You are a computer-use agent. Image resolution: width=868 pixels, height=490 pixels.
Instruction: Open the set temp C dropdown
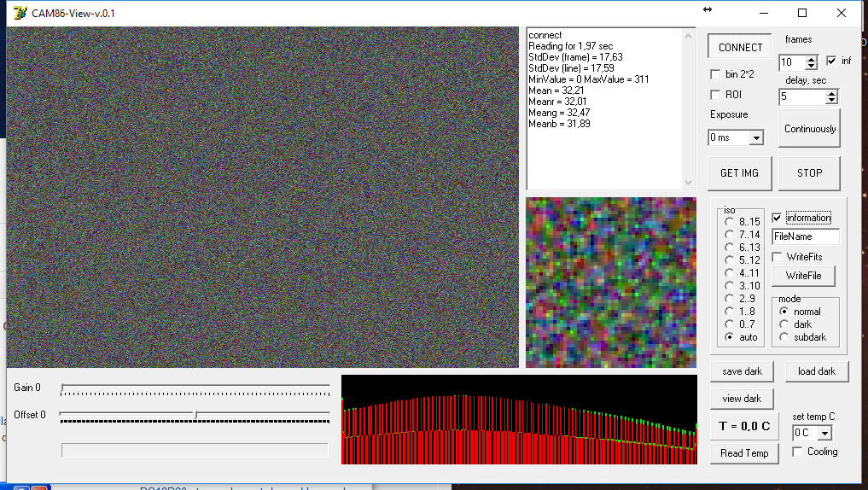tap(824, 433)
